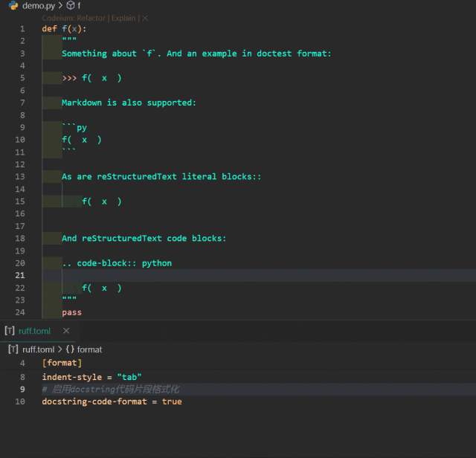Click line number 1 in demo.py
The height and width of the screenshot is (458, 476).
click(x=22, y=29)
